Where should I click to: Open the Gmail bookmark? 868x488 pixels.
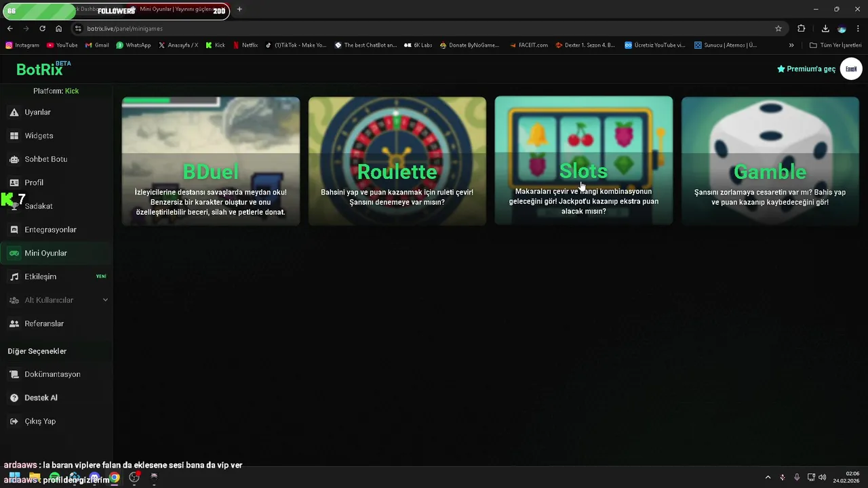click(97, 45)
